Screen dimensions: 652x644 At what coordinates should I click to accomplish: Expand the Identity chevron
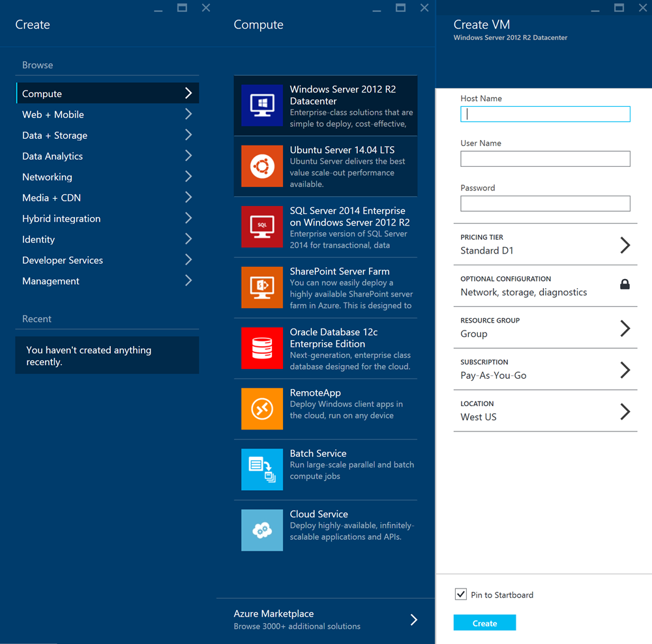click(188, 239)
